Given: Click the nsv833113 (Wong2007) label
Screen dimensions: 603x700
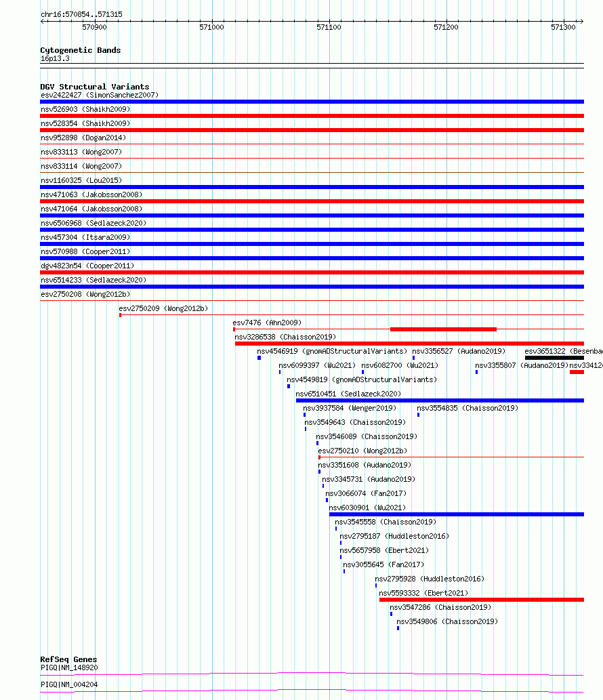Looking at the screenshot, I should coord(81,152).
